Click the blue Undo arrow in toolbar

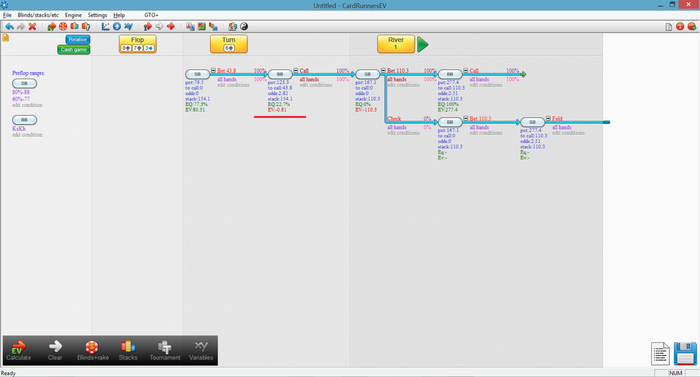pyautogui.click(x=9, y=26)
